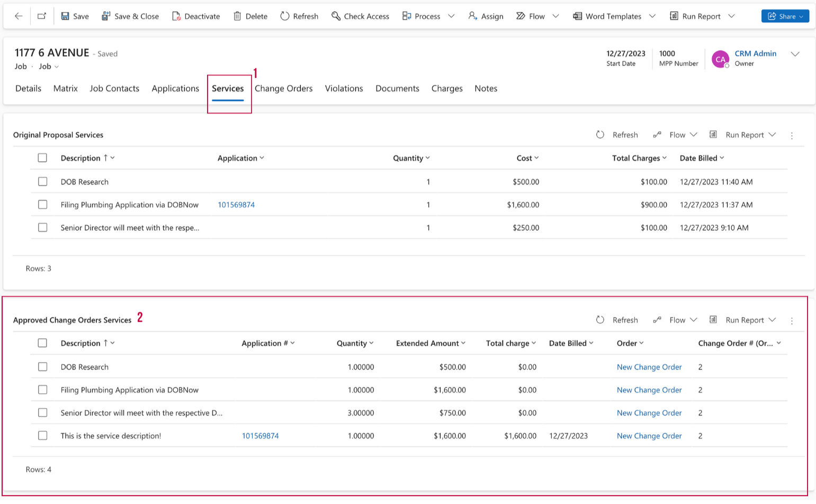Sort by the Extended Amount column header

[x=427, y=343]
